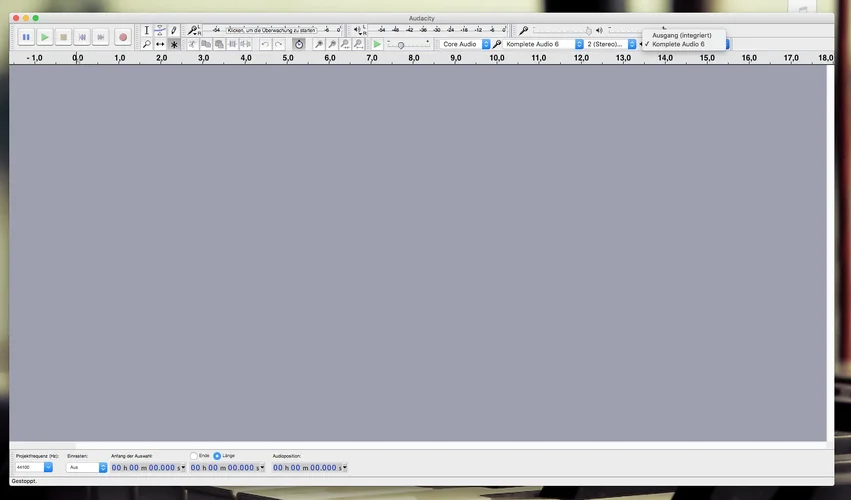The height and width of the screenshot is (500, 851).
Task: Click the Zoom Out icon
Action: (x=332, y=44)
